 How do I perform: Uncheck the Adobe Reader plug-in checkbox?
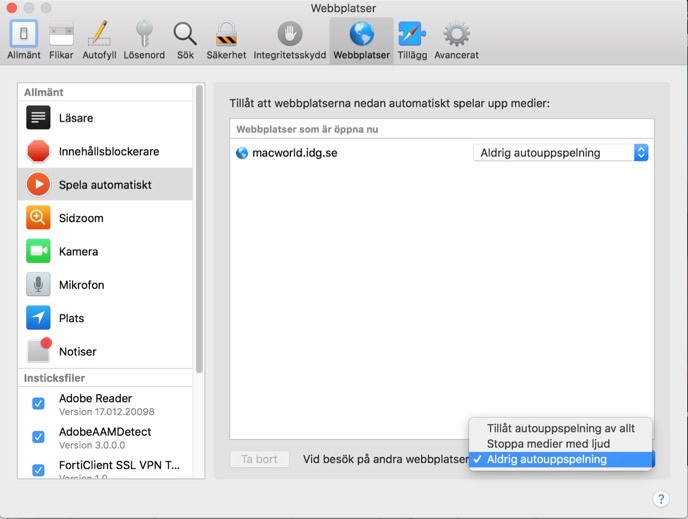pyautogui.click(x=38, y=403)
